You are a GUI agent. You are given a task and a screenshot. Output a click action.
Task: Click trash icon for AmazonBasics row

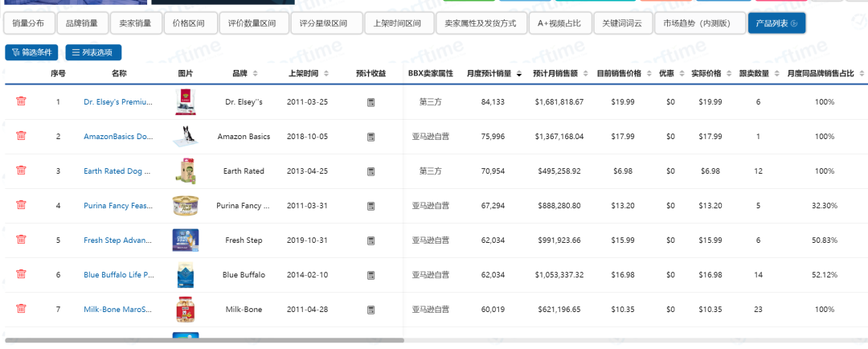(x=21, y=137)
